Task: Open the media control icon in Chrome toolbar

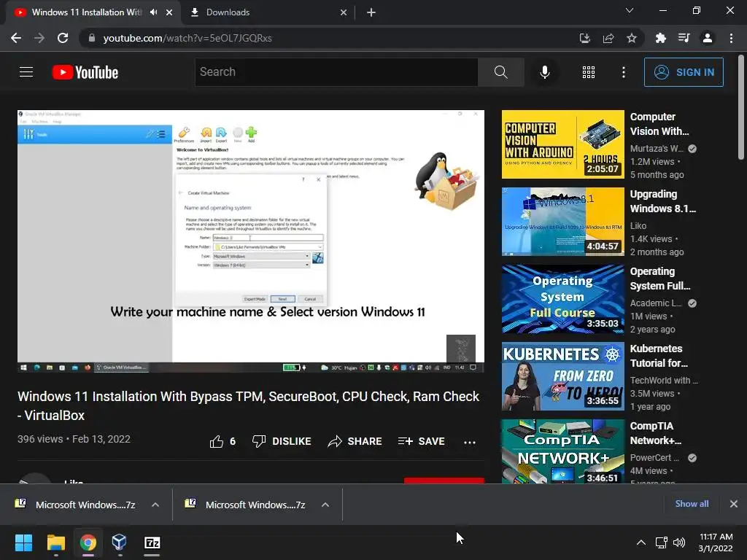Action: [x=684, y=38]
